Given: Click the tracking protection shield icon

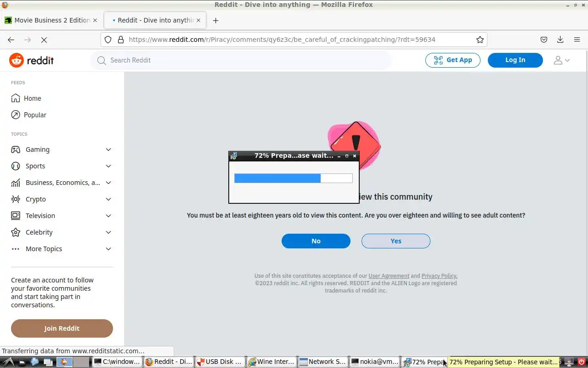Looking at the screenshot, I should point(108,40).
